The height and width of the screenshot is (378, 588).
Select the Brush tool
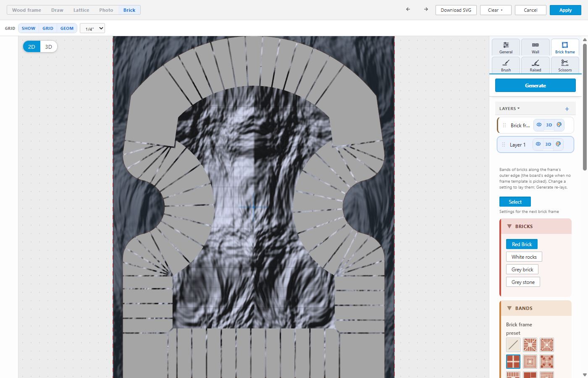click(506, 65)
